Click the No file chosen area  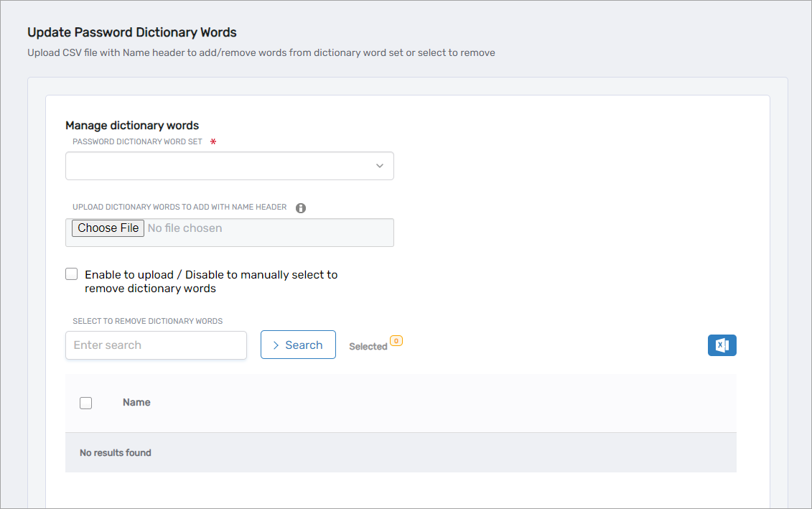185,228
